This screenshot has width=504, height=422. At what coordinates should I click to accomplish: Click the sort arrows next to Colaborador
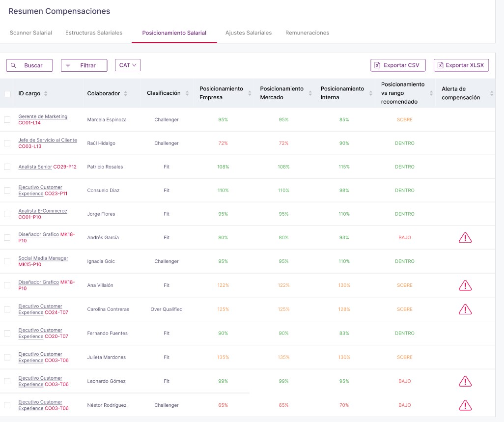[125, 93]
